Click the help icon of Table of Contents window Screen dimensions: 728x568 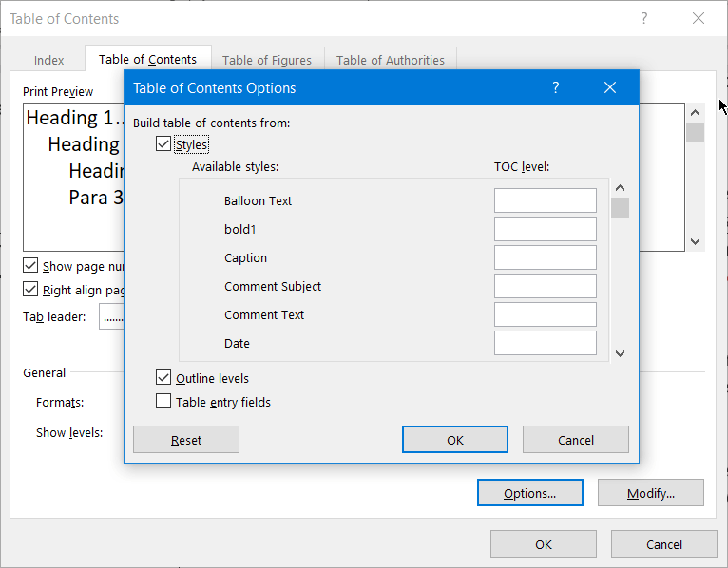pos(644,19)
